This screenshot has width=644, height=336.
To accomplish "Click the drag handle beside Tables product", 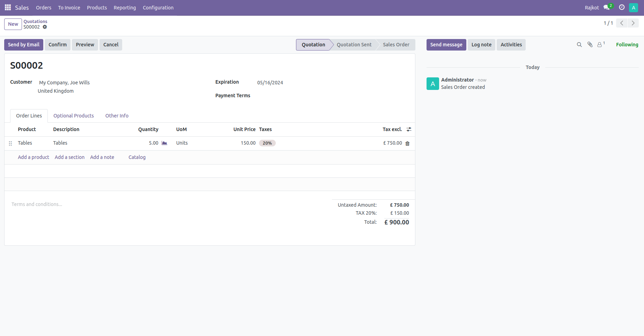I will point(11,143).
